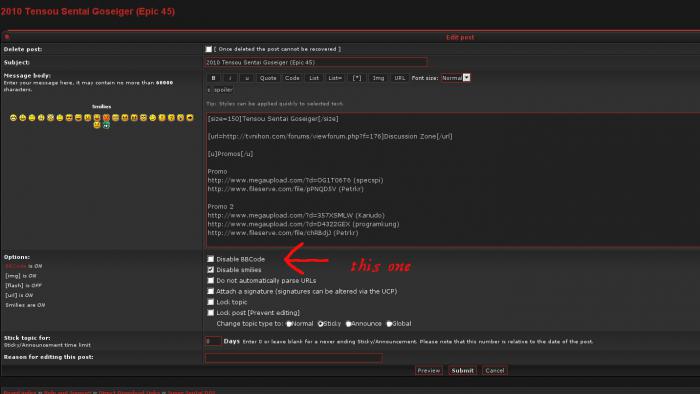Click the megaupload line ending (programkung)
This screenshot has height=394, width=700.
(304, 224)
